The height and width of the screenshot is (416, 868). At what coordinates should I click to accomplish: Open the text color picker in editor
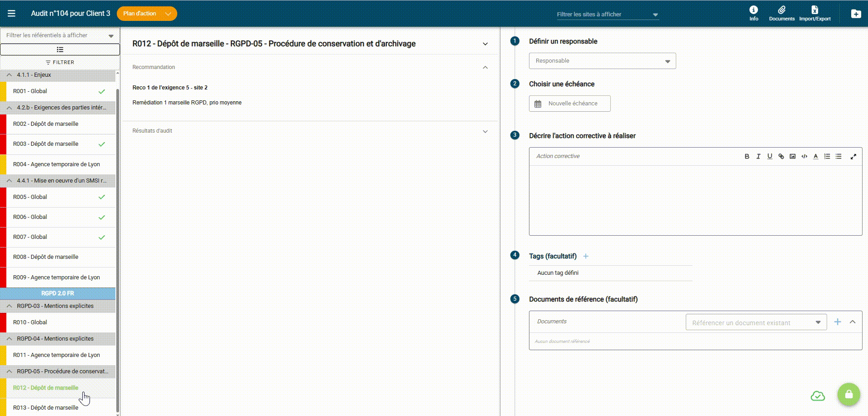coord(815,156)
